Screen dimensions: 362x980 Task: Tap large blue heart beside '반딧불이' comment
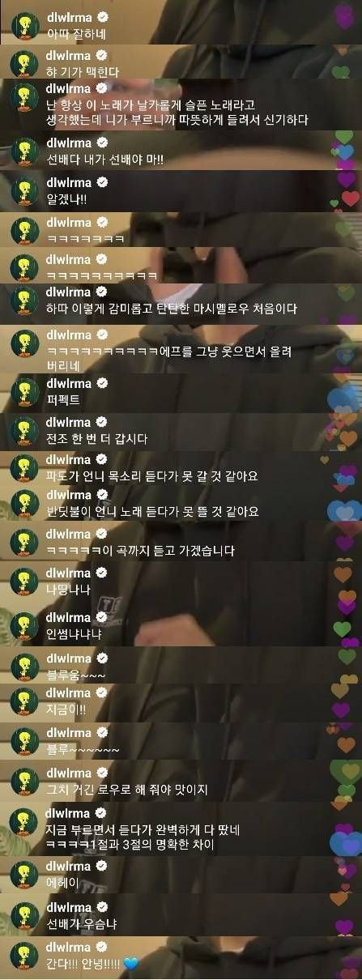(343, 510)
